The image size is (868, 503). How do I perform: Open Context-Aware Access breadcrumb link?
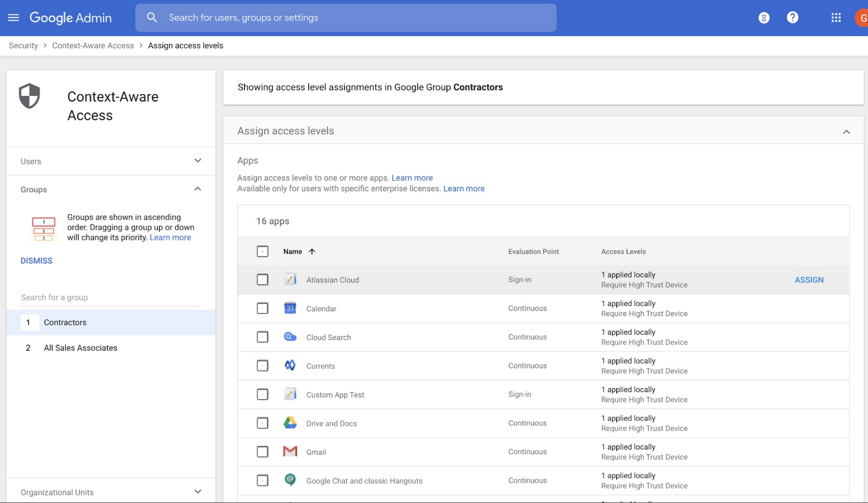pos(93,46)
